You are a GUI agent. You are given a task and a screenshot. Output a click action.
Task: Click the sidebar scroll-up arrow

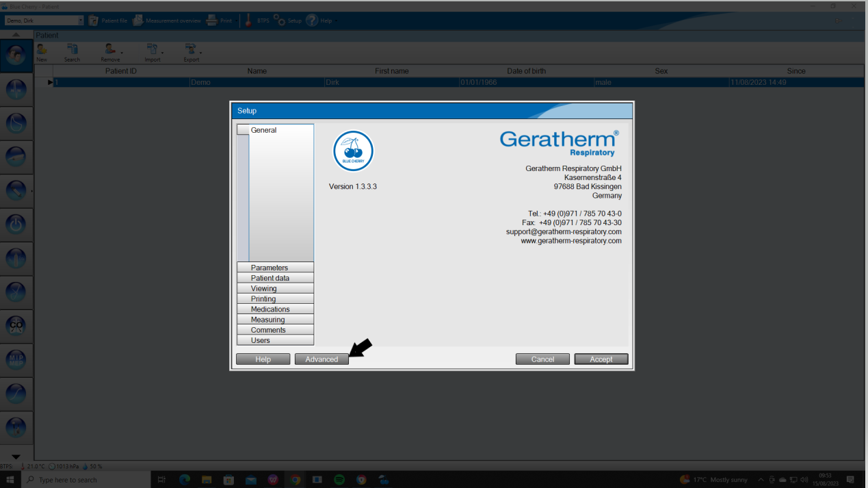(16, 35)
